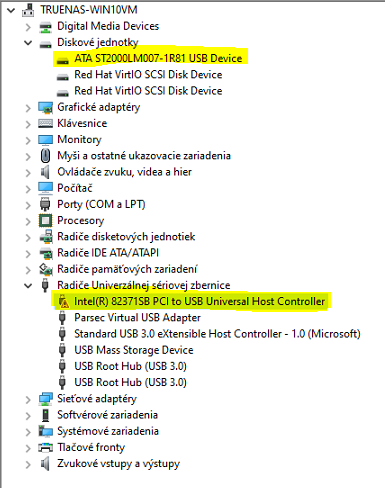Image resolution: width=385 pixels, height=488 pixels.
Task: Expand the Zvukové vstupy a výstupy category
Action: pyautogui.click(x=28, y=464)
